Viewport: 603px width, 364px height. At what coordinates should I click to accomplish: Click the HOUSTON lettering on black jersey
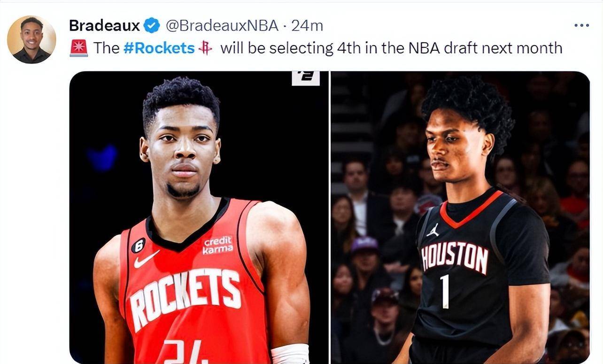(455, 257)
